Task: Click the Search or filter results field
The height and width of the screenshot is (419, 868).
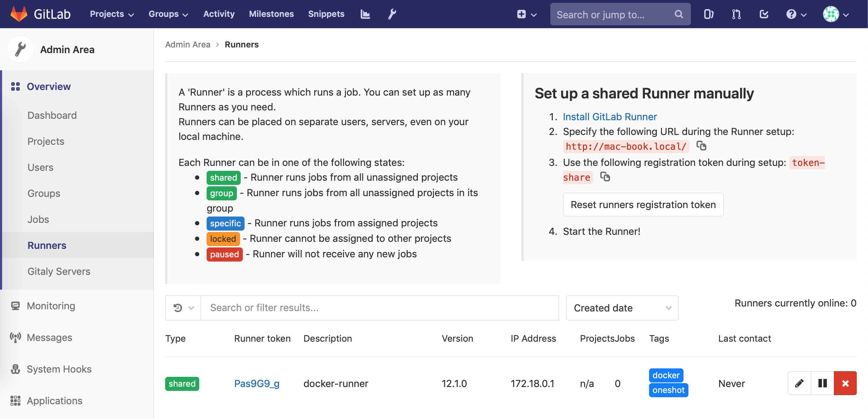Action: point(380,308)
